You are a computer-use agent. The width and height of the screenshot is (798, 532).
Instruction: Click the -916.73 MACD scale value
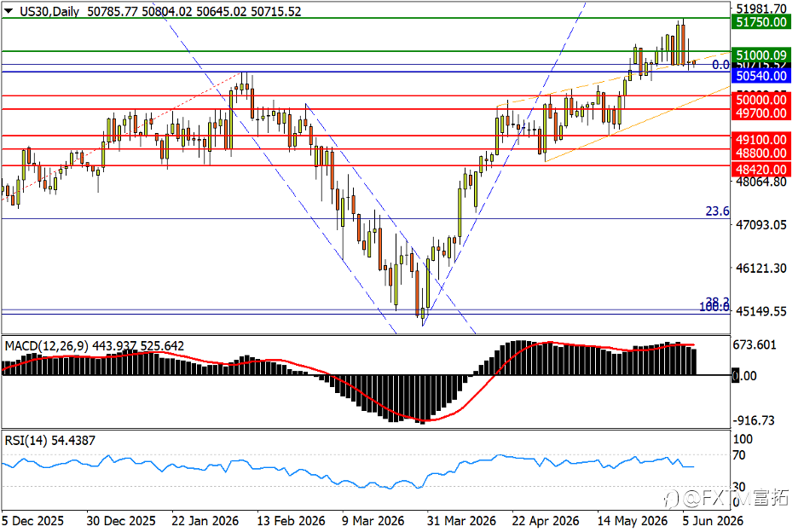click(754, 420)
